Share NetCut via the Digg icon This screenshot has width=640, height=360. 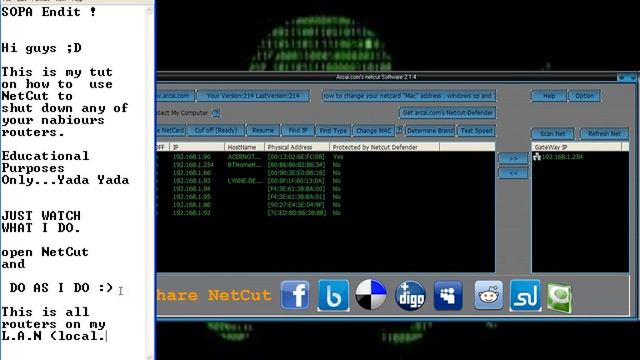click(410, 296)
